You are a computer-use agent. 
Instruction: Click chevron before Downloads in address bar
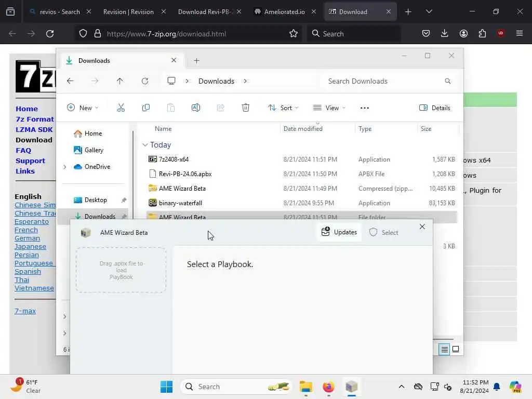(x=187, y=81)
